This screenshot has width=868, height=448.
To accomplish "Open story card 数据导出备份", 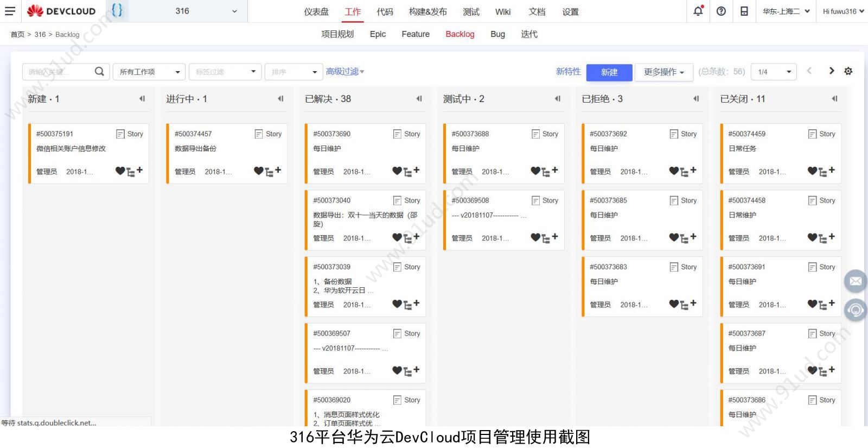I will click(x=227, y=154).
